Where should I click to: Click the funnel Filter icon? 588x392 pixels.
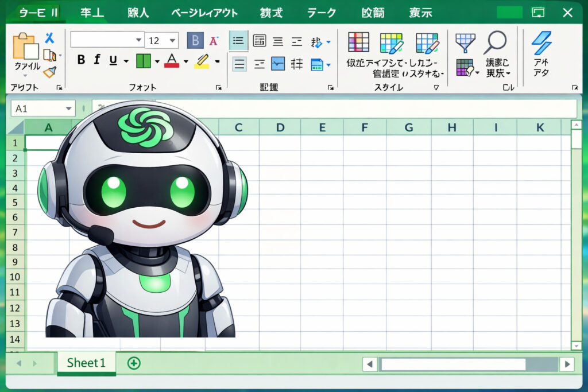click(465, 42)
